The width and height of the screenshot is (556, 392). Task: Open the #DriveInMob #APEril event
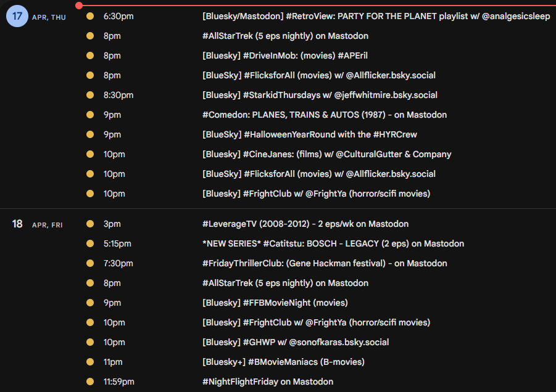click(x=284, y=56)
